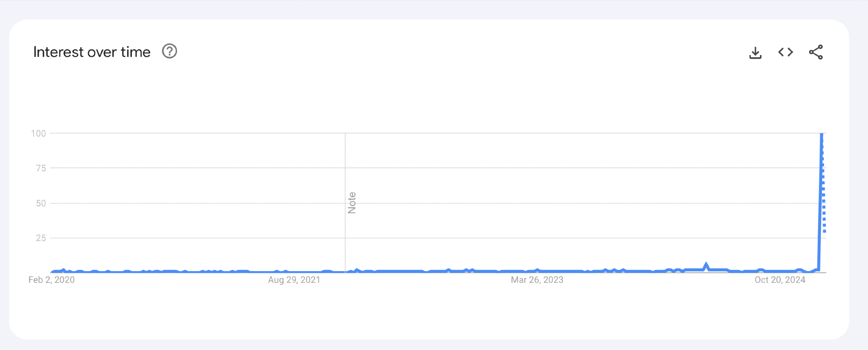Click the Interest over time heading

click(92, 52)
